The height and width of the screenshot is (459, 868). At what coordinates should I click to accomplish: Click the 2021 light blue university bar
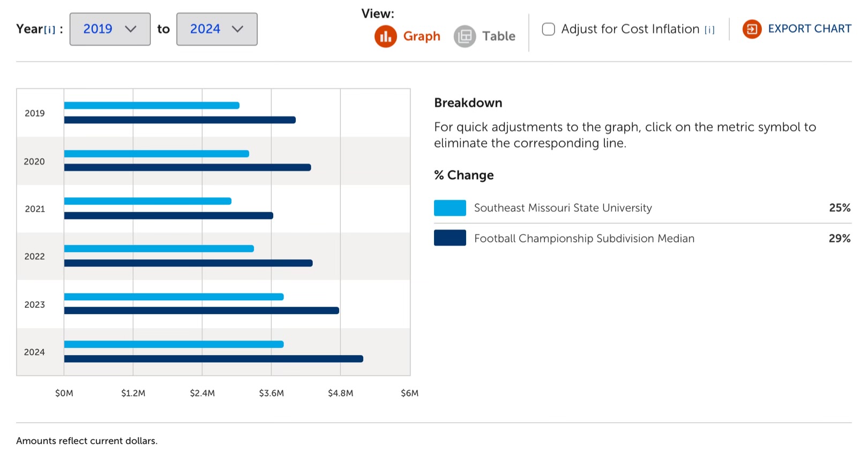click(148, 201)
